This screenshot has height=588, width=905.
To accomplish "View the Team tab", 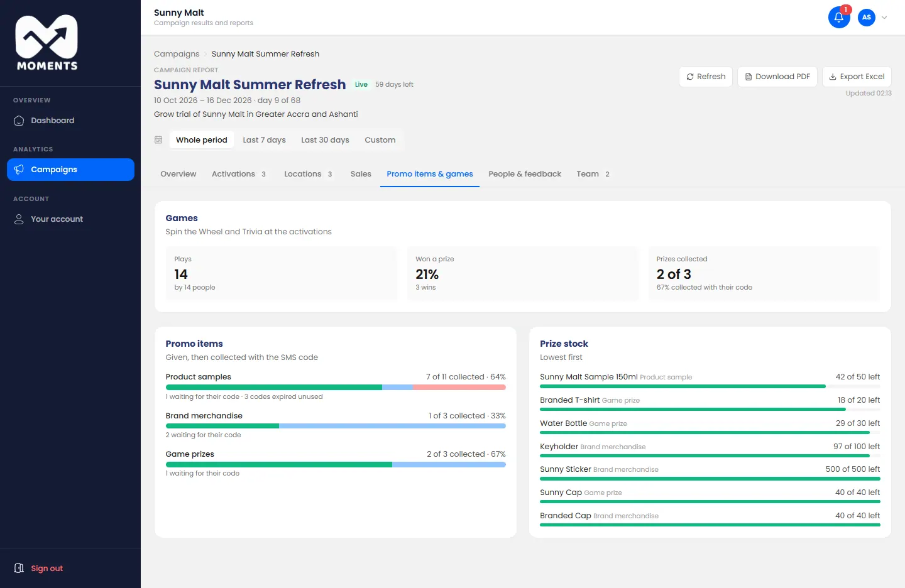I will 593,174.
